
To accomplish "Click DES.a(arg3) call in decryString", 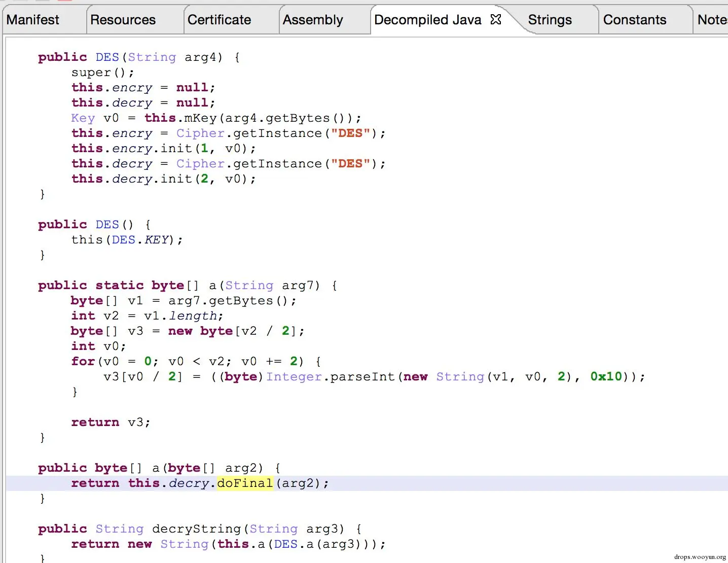I will 322,544.
